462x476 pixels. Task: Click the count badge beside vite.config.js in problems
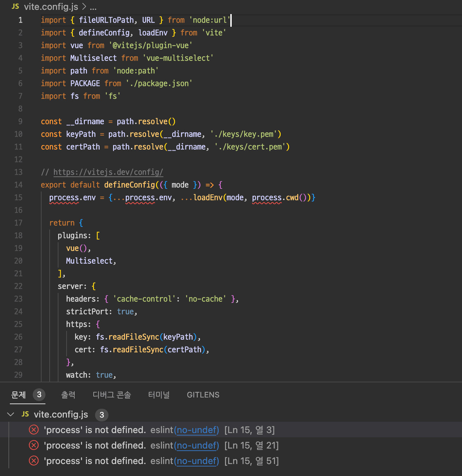tap(102, 415)
